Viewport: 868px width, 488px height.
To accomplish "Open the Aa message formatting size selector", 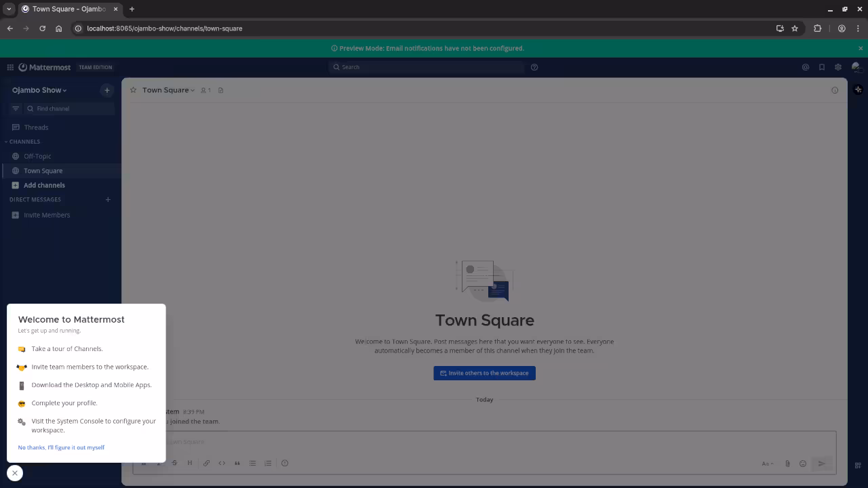I will (x=767, y=464).
